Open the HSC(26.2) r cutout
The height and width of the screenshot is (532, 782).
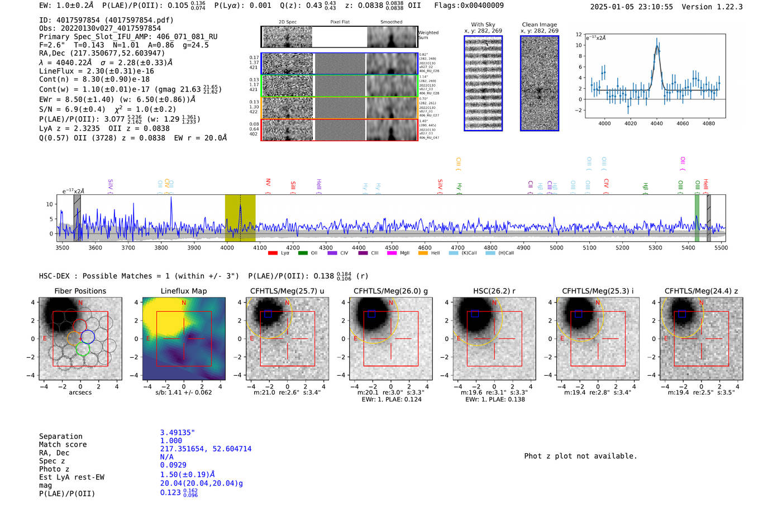pyautogui.click(x=494, y=338)
